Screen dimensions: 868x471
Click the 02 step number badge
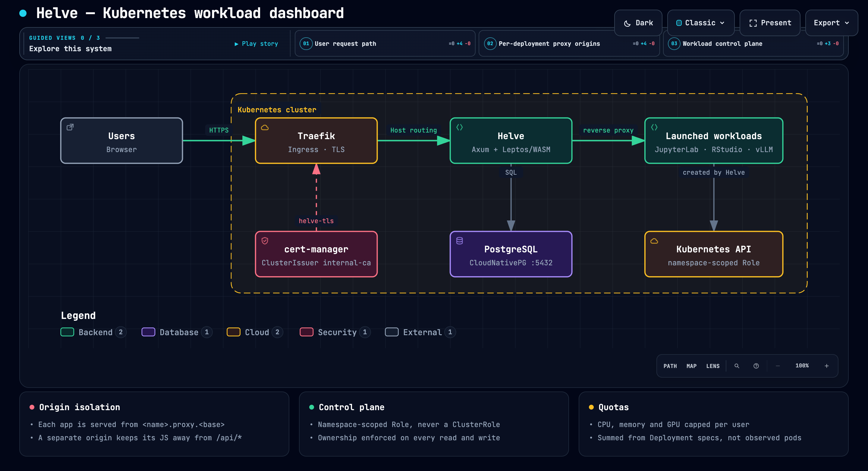click(x=490, y=43)
